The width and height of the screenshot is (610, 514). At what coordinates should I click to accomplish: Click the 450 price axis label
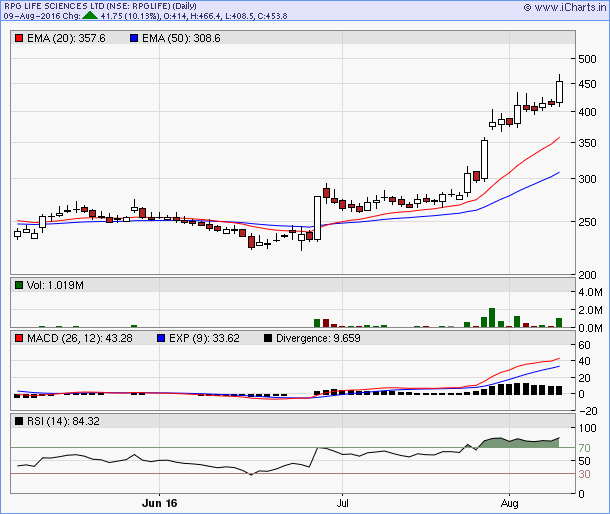coord(587,84)
